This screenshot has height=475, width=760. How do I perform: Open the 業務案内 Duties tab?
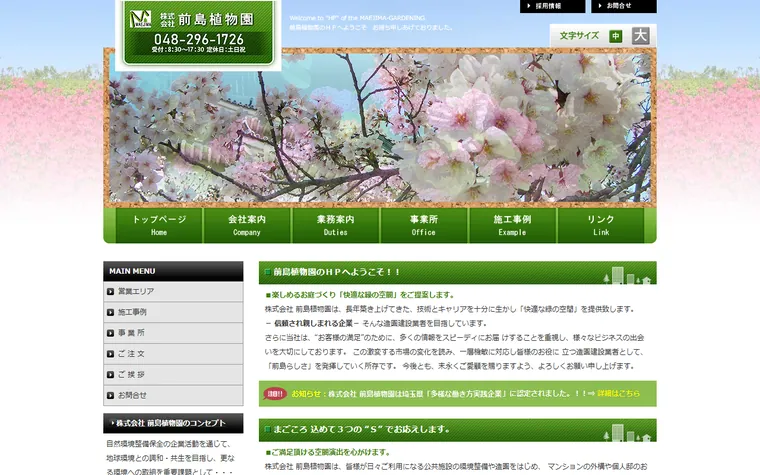335,225
